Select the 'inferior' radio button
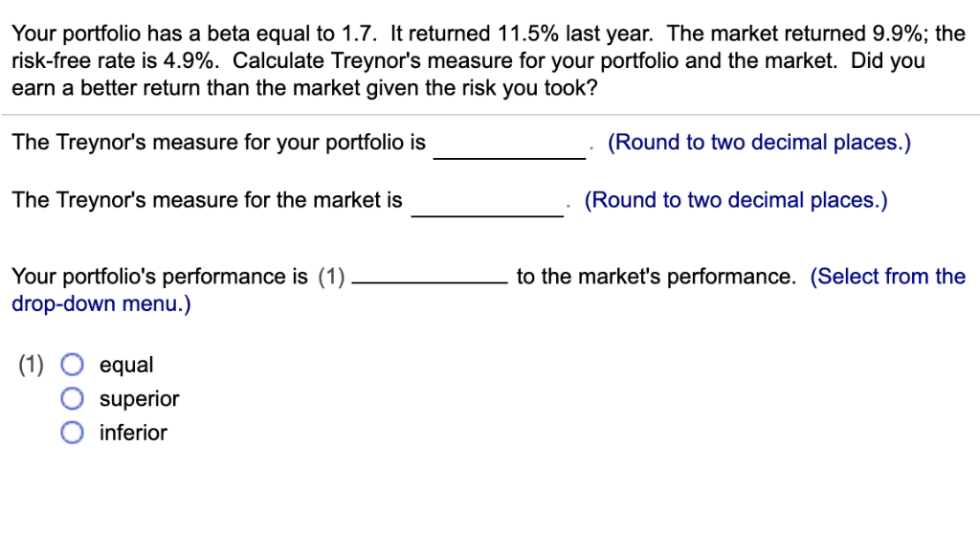Screen dimensions: 980x559 72,433
